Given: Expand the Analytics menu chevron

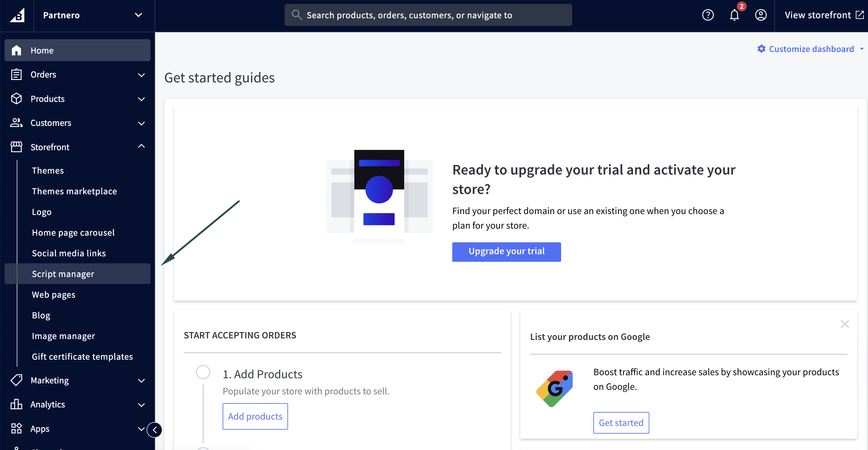Looking at the screenshot, I should (141, 405).
